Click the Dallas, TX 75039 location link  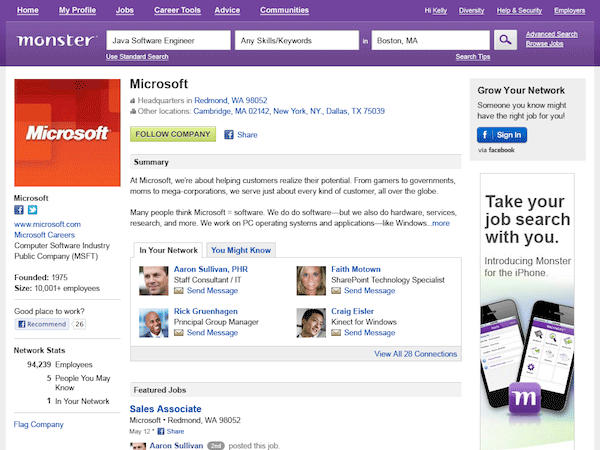point(355,111)
